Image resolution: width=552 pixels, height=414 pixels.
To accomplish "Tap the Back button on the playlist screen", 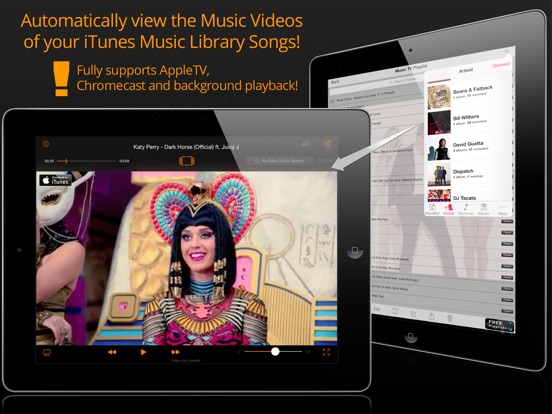I will pyautogui.click(x=335, y=82).
